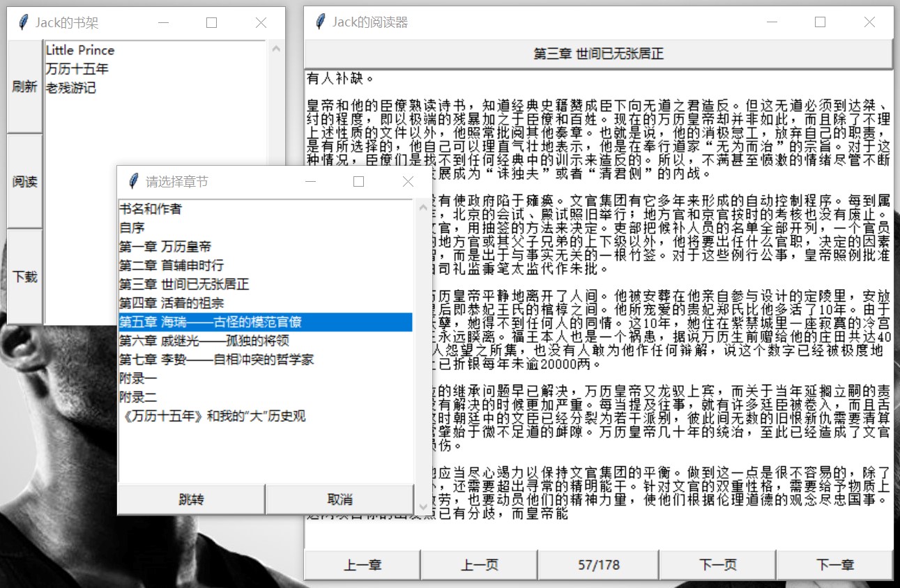The width and height of the screenshot is (900, 588).
Task: Click the 取消 button in the chapter dialog
Action: tap(340, 500)
